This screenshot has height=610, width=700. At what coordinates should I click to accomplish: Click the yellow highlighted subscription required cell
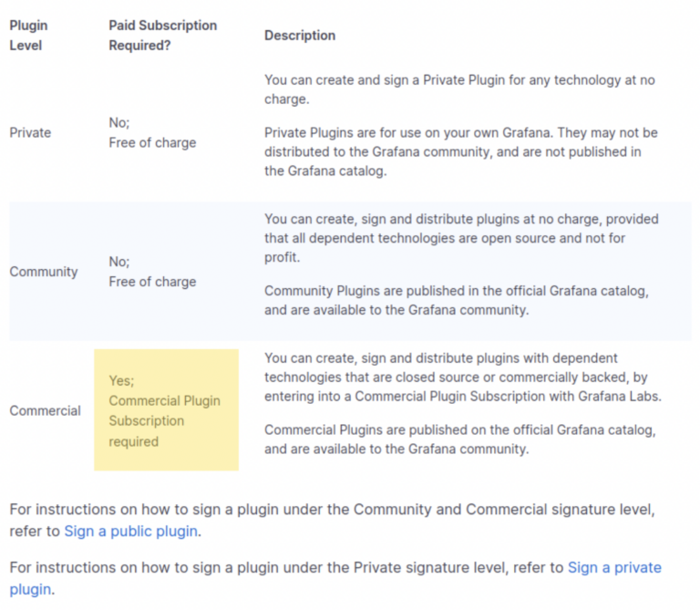coord(166,410)
